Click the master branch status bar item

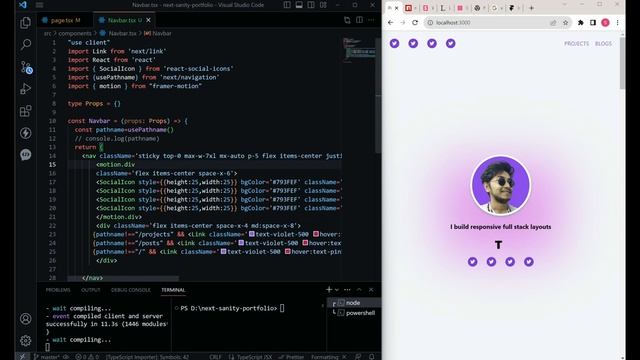tap(47, 357)
